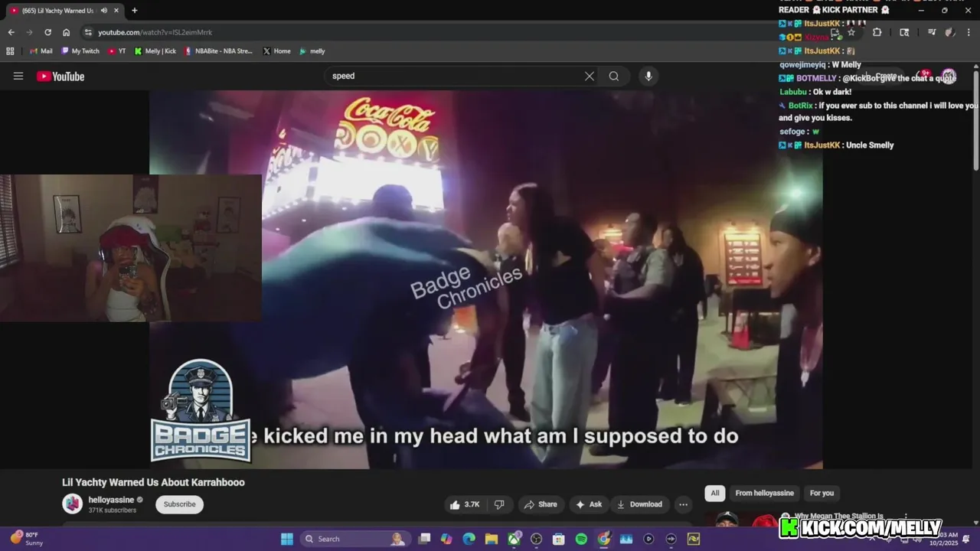Select the For you filter chip
Viewport: 980px width, 551px height.
click(x=822, y=493)
